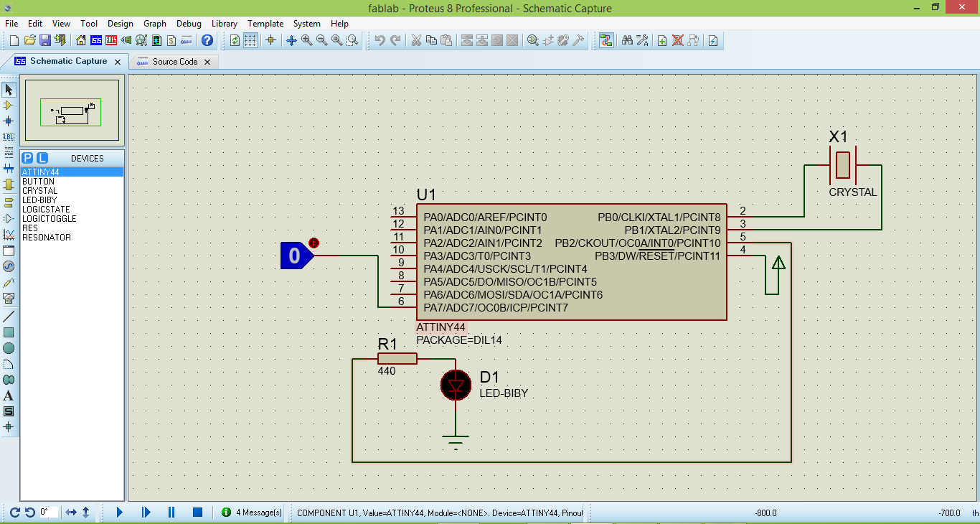The image size is (980, 524).
Task: Click the Pan / center at cursor icon
Action: (x=291, y=40)
